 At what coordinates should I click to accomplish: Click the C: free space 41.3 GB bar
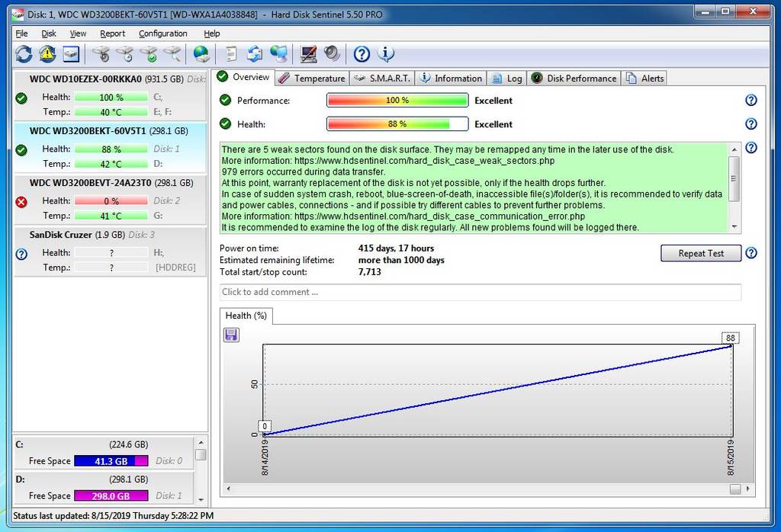pos(111,461)
